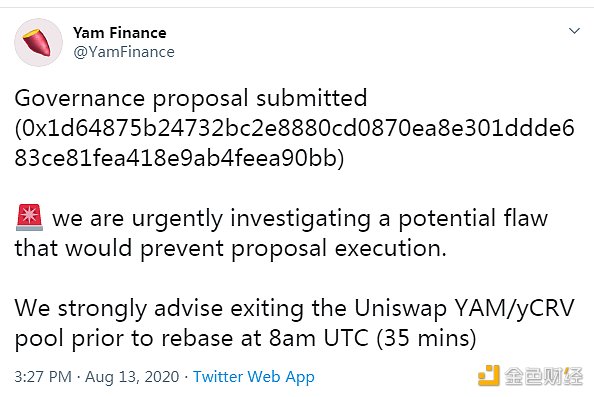Click the '(35 mins)' text
The image size is (594, 397).
(426, 338)
